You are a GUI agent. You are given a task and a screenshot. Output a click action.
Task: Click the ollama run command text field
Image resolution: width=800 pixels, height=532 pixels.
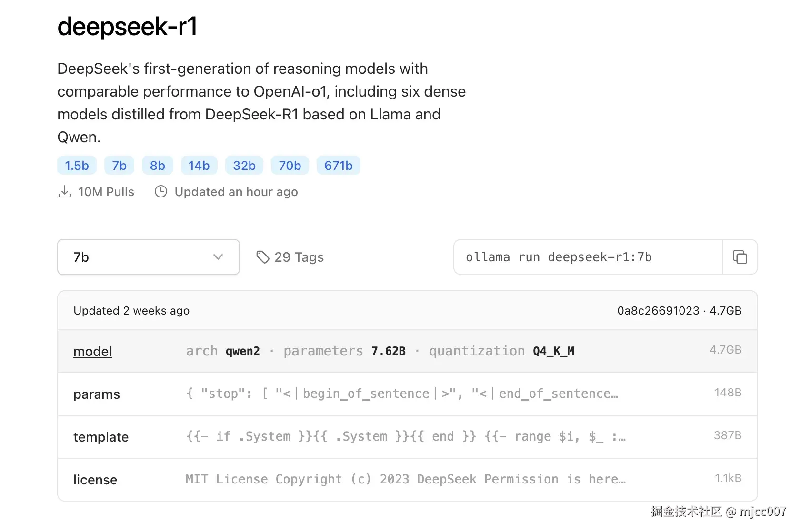[x=588, y=257]
